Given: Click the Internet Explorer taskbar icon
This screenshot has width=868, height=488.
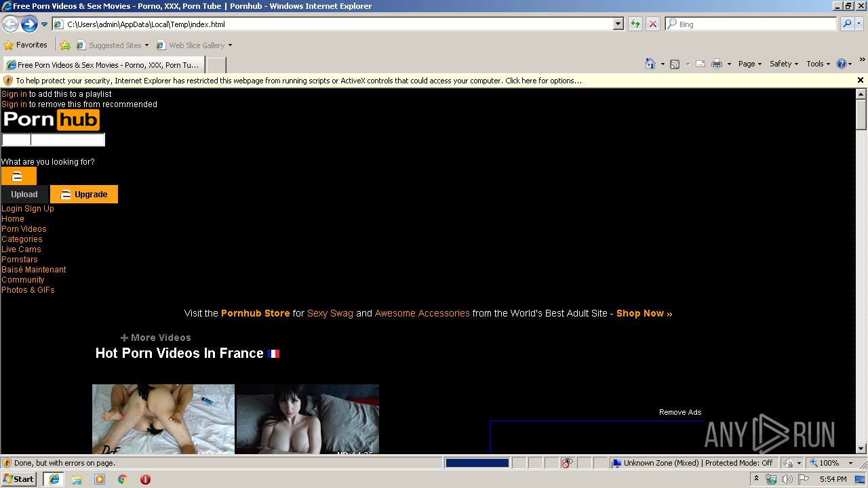Looking at the screenshot, I should coord(54,479).
